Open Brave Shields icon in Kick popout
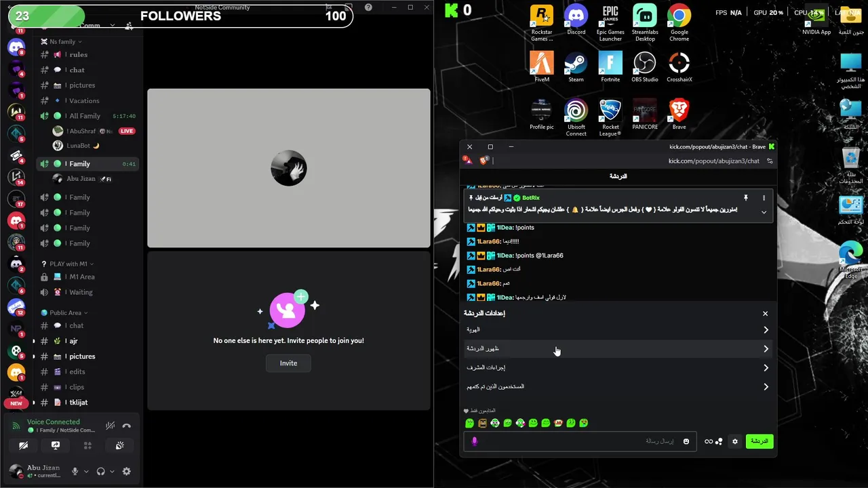Image resolution: width=868 pixels, height=488 pixels. coord(484,161)
